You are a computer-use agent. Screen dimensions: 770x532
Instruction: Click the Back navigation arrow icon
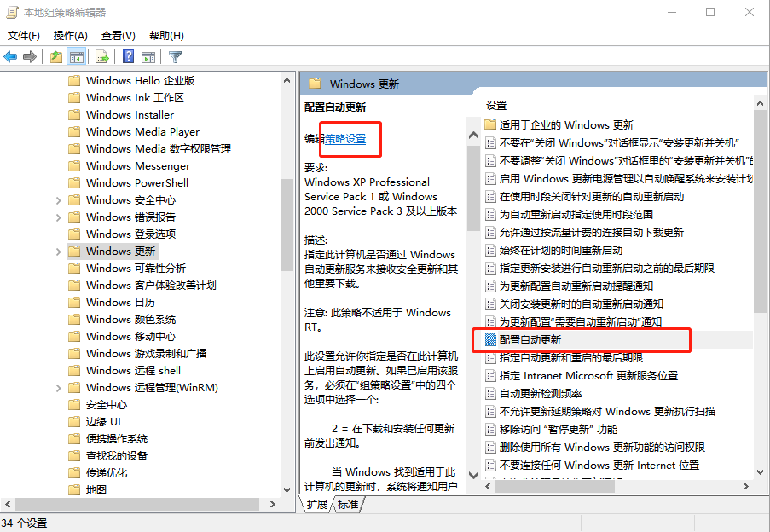coord(10,57)
